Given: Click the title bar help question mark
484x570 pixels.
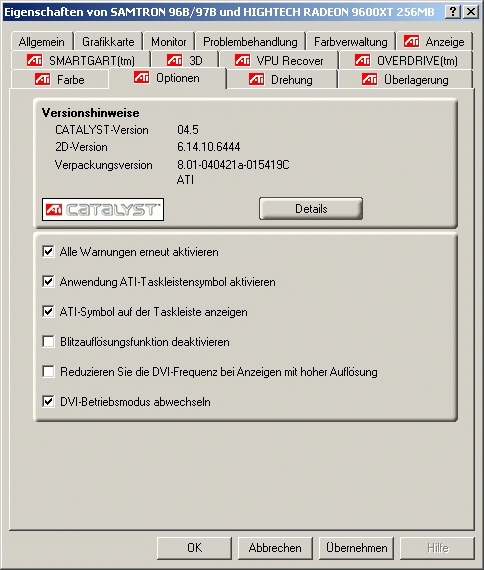Looking at the screenshot, I should [x=453, y=12].
